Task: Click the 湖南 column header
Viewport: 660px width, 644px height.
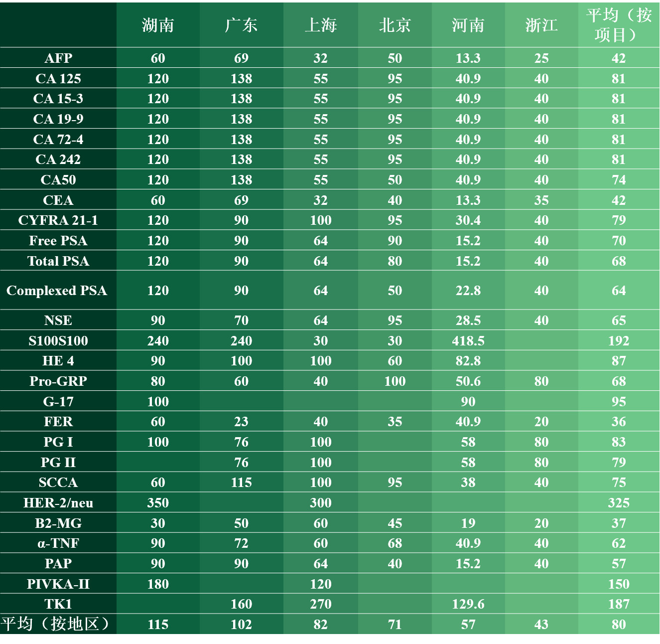Action: click(158, 25)
